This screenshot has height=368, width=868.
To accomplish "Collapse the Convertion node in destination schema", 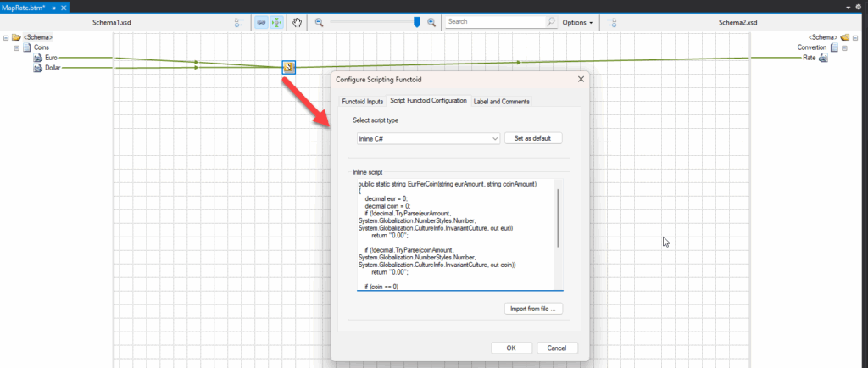I will click(845, 47).
